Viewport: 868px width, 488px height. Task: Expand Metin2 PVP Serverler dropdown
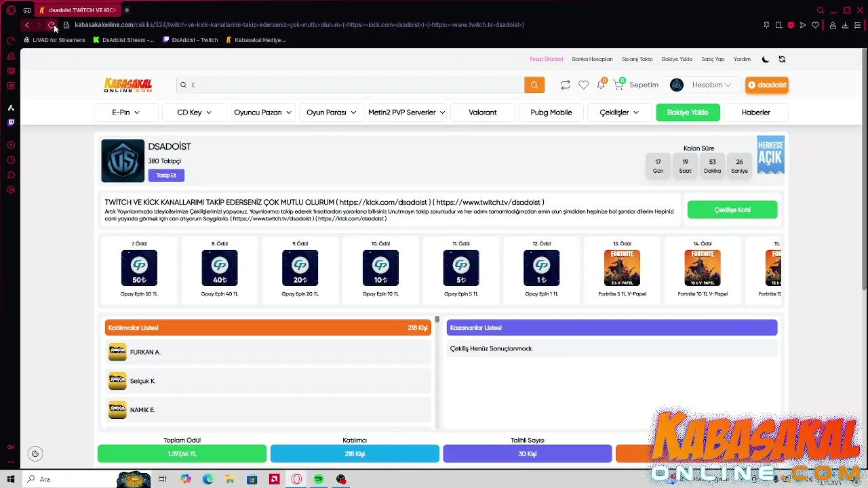406,113
